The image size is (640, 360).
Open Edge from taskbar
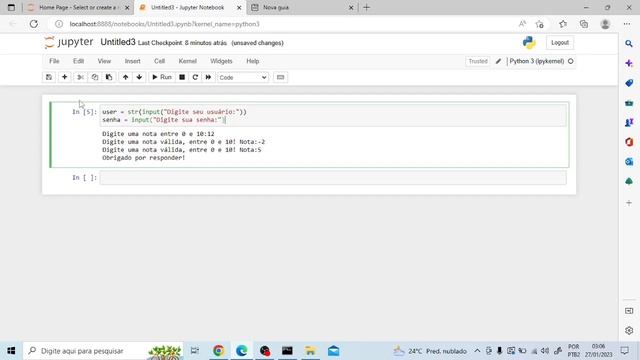point(242,351)
